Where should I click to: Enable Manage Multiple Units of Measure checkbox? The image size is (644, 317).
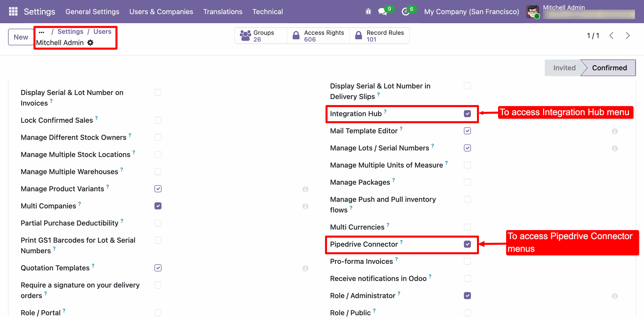click(467, 165)
